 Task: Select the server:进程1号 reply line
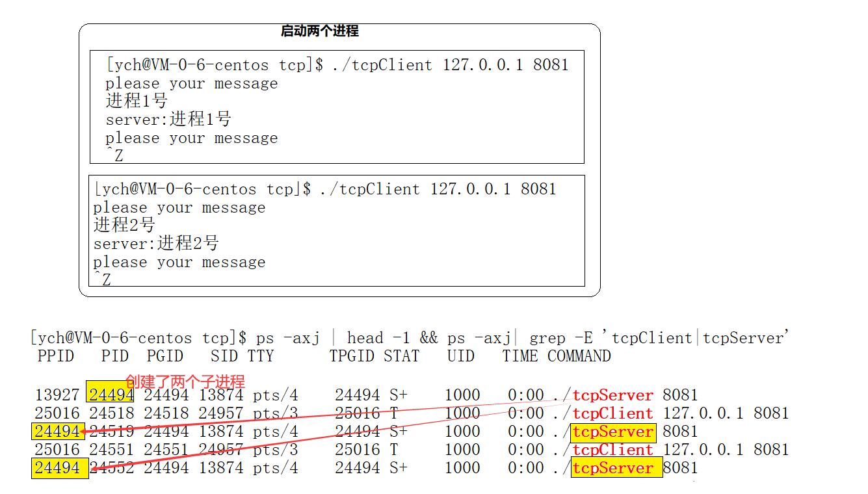(168, 119)
